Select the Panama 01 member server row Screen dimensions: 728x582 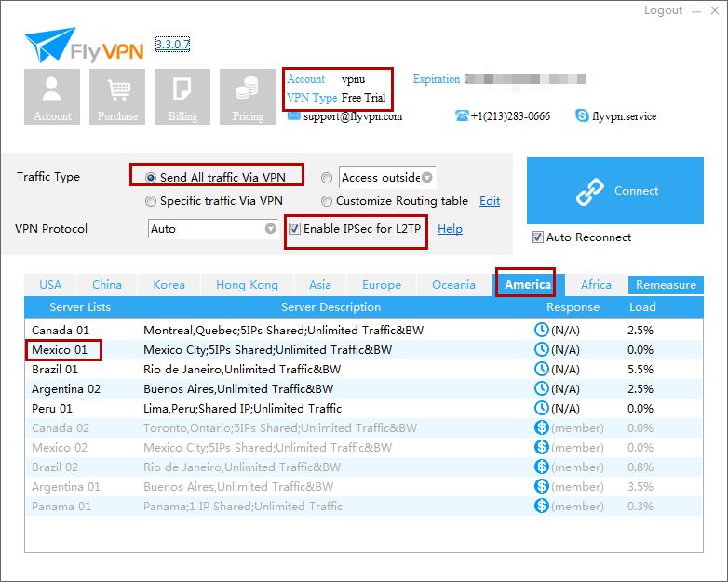[364, 506]
